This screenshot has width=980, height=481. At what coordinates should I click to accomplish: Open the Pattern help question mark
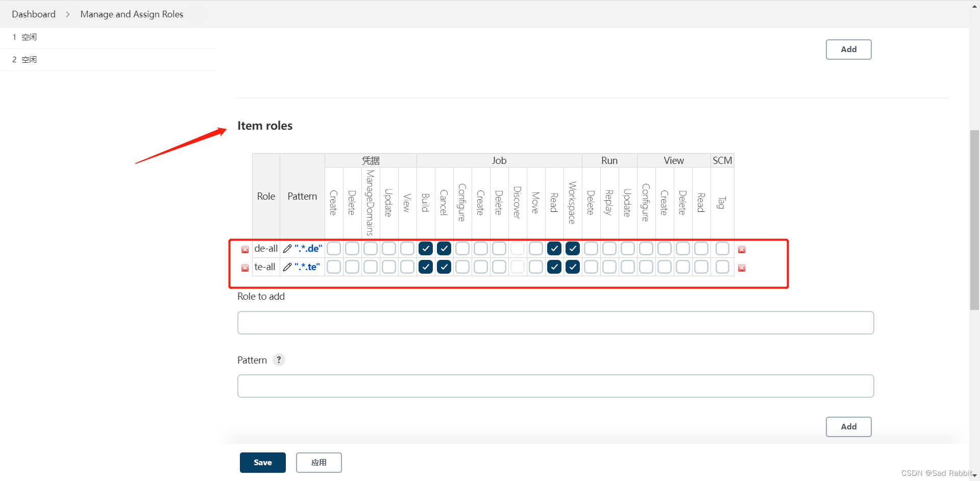pyautogui.click(x=279, y=360)
